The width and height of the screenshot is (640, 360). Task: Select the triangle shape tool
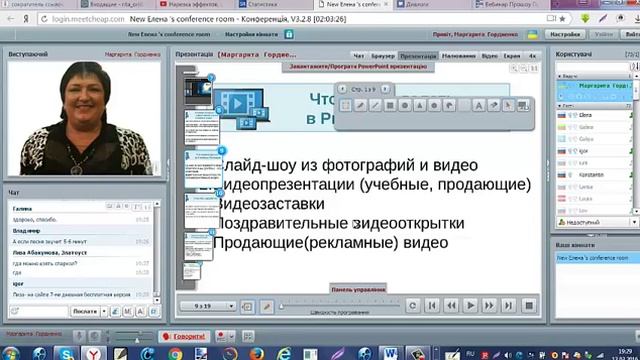419,106
